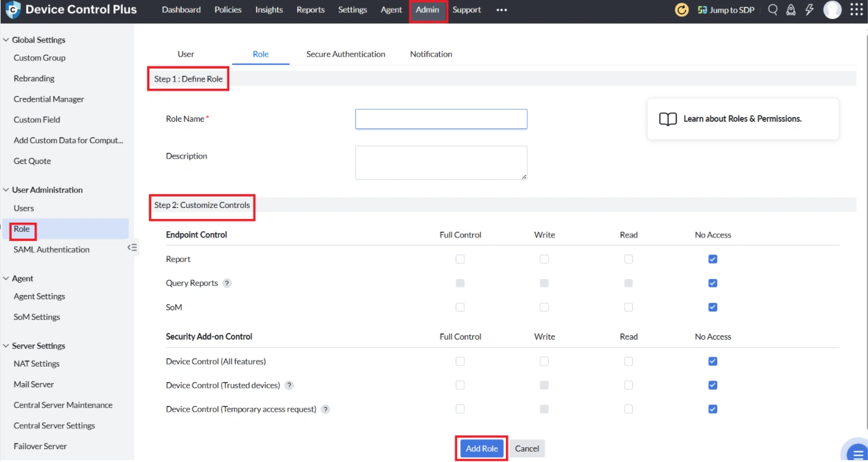Click the rocket icon in header
Screen dimensions: 868x462
pos(791,10)
